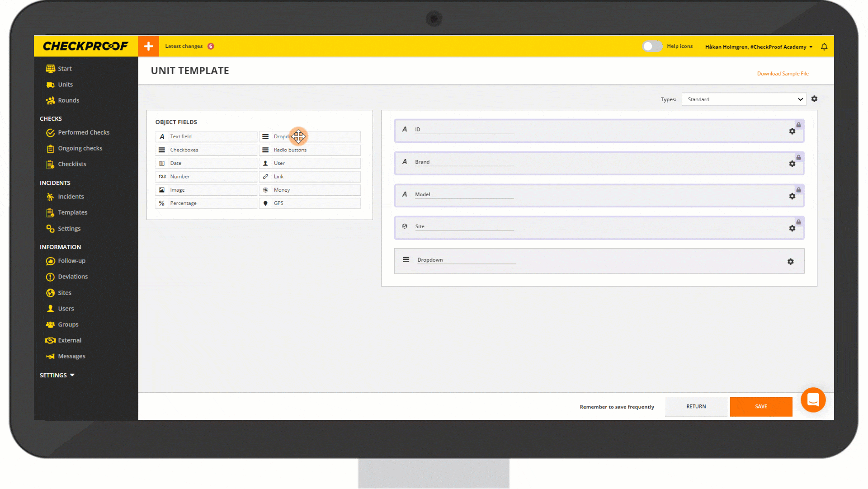Open the orange chat support bubble
This screenshot has width=868, height=489.
point(813,400)
